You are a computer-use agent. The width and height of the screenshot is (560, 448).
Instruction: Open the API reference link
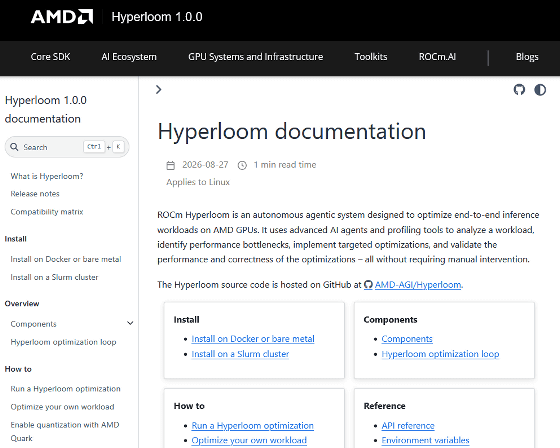coord(408,425)
